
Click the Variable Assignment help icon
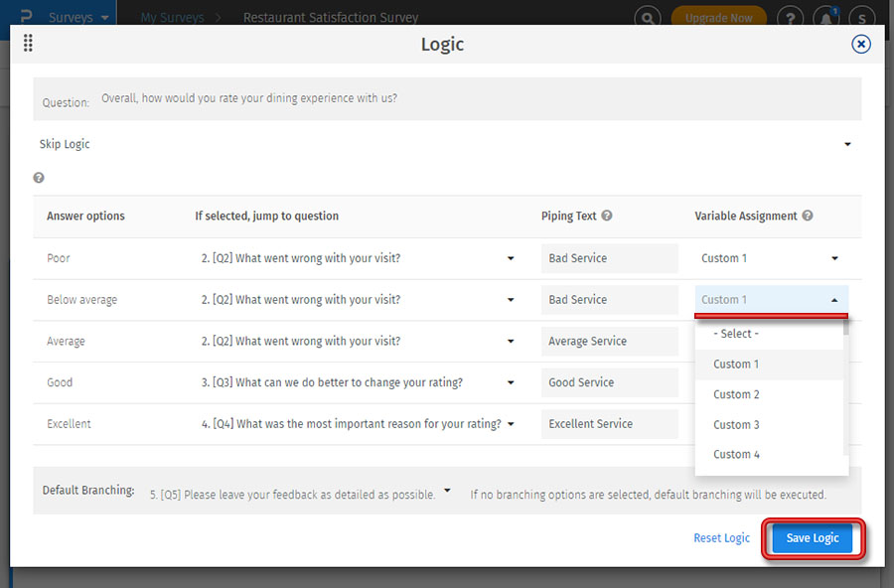tap(808, 216)
